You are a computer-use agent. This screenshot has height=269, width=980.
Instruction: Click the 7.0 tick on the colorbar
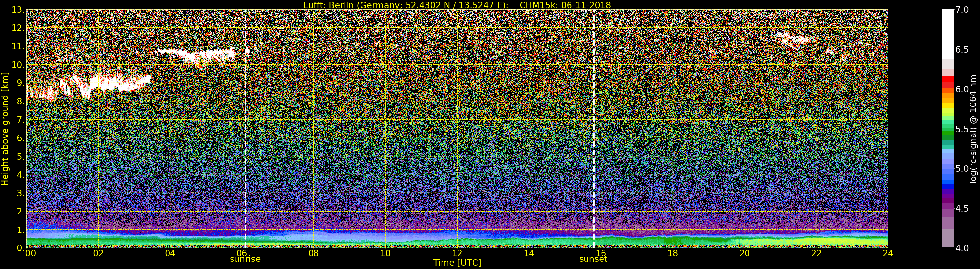pyautogui.click(x=962, y=10)
